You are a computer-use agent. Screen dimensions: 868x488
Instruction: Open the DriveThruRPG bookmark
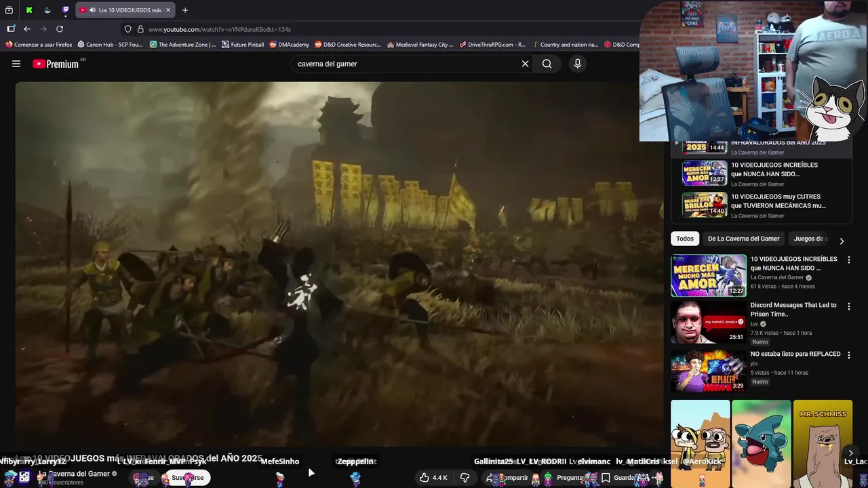click(x=492, y=45)
